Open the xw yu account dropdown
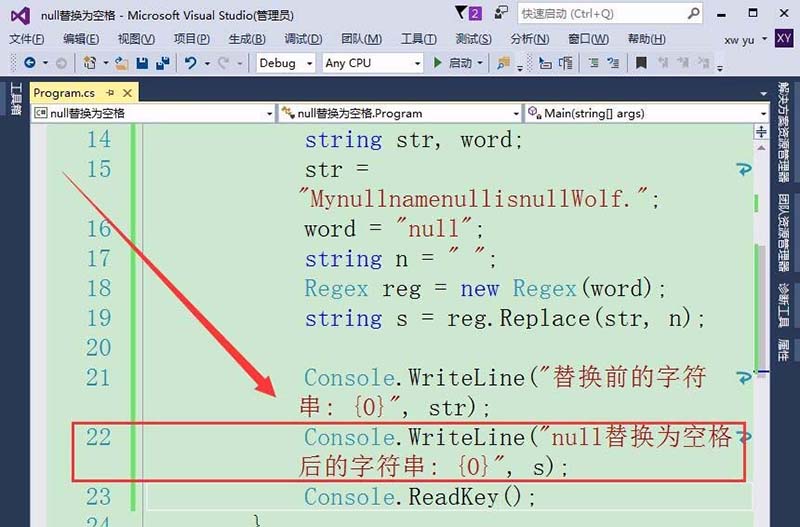This screenshot has width=800, height=527. pyautogui.click(x=764, y=39)
